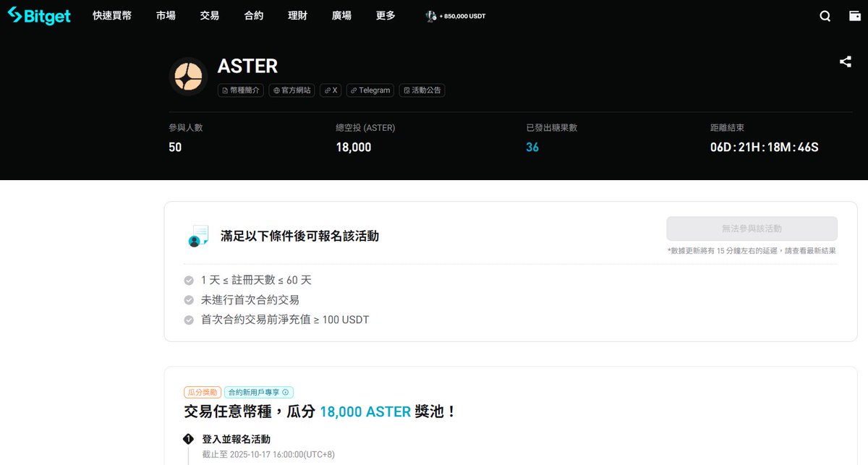Click check icon for 註冊天數 condition

tap(189, 280)
